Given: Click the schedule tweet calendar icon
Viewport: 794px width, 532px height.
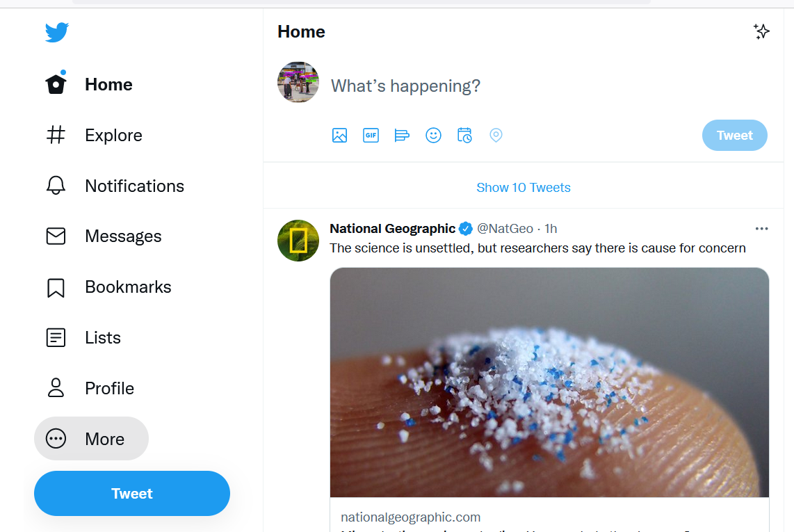Looking at the screenshot, I should (464, 136).
